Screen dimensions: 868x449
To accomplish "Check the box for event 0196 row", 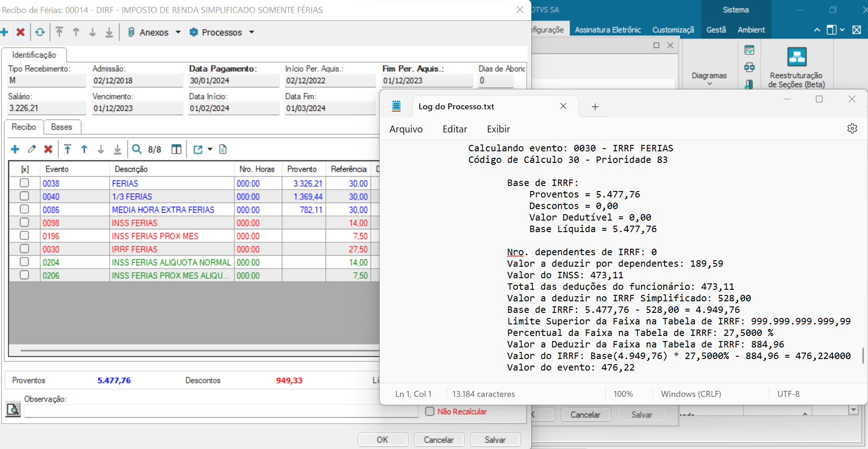I will (24, 235).
